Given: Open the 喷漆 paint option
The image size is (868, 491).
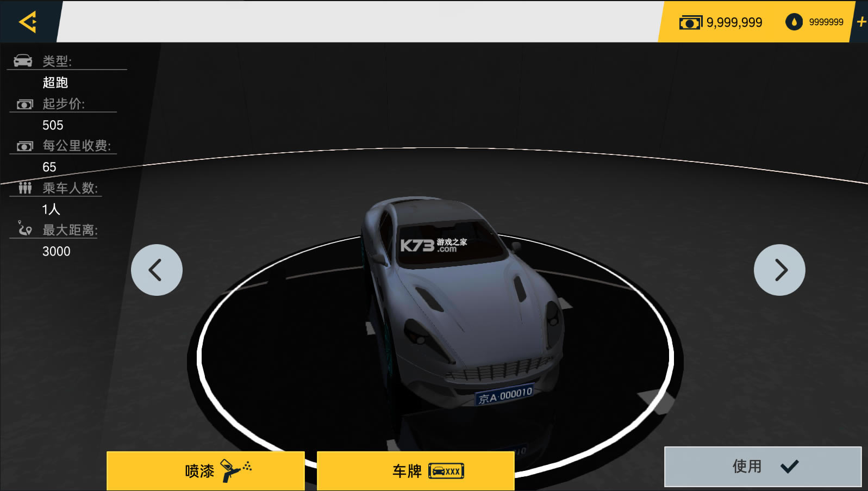Looking at the screenshot, I should pos(205,470).
